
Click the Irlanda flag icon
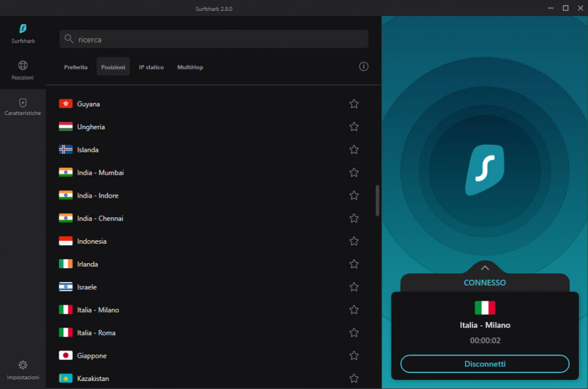tap(65, 264)
